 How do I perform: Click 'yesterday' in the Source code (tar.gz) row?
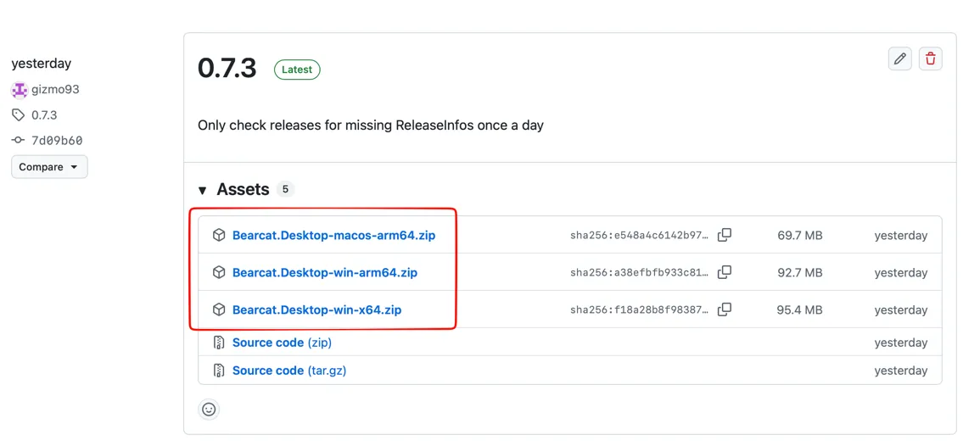click(900, 371)
